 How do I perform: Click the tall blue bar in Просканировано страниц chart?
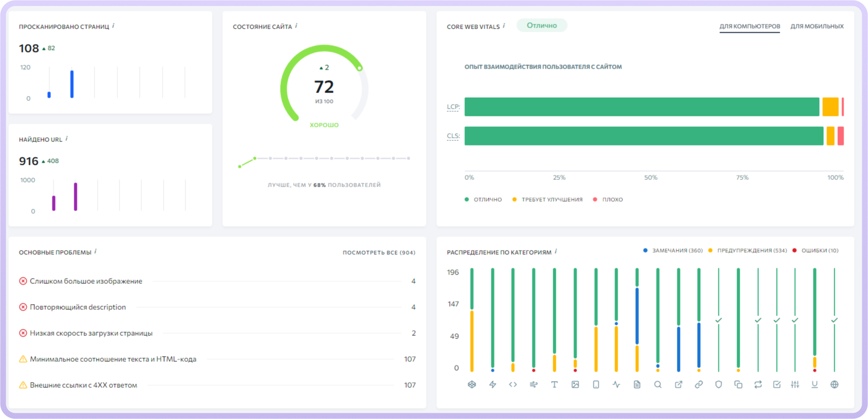pyautogui.click(x=72, y=84)
